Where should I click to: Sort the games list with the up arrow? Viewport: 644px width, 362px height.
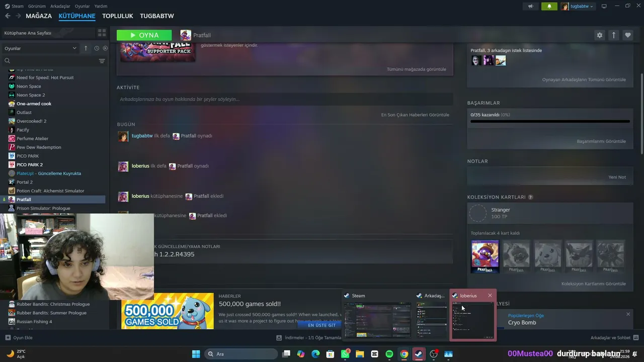(86, 48)
